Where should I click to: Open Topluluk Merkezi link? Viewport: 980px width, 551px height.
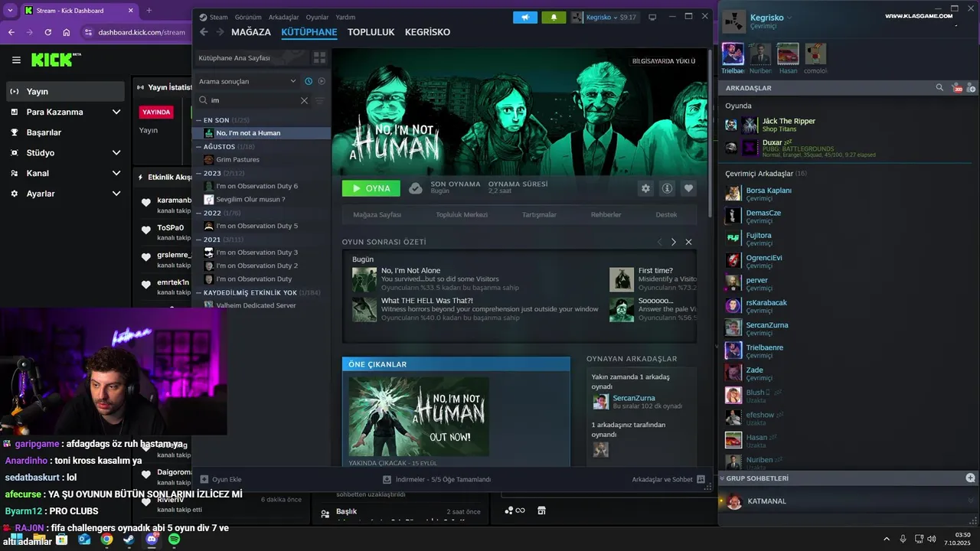(x=462, y=214)
